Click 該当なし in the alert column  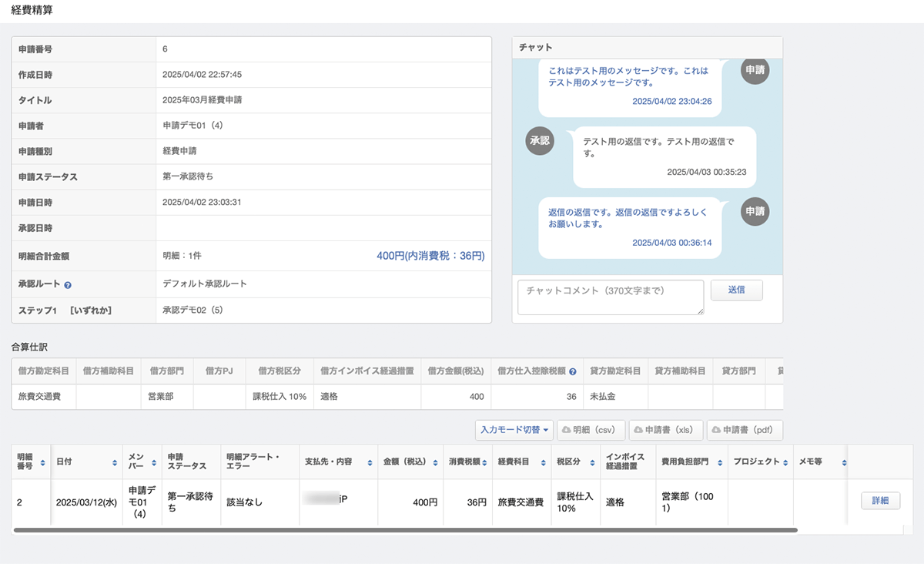click(x=244, y=502)
